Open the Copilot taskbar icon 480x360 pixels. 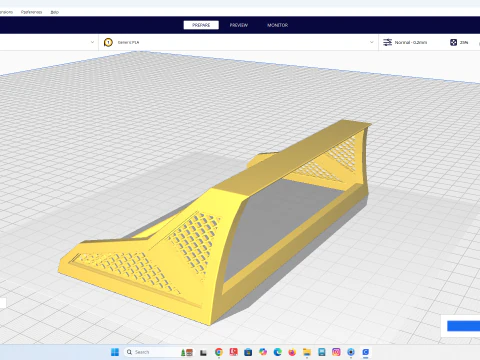point(263,352)
